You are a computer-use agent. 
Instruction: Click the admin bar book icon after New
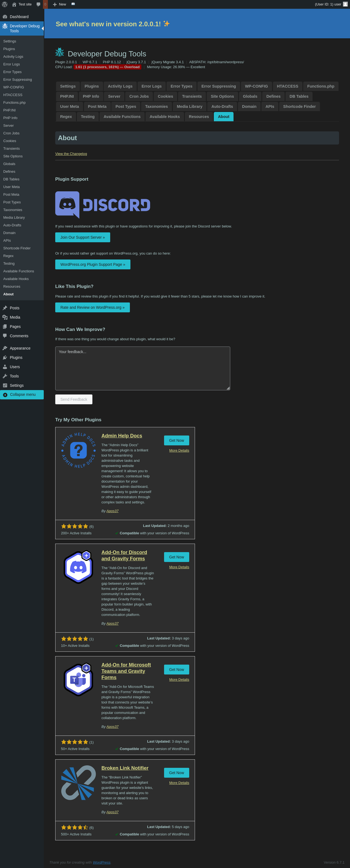[x=73, y=4]
